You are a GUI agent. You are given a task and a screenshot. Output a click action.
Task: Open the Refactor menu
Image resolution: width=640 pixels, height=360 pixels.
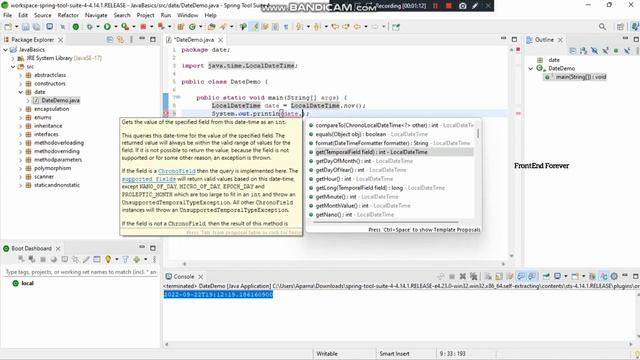point(68,15)
